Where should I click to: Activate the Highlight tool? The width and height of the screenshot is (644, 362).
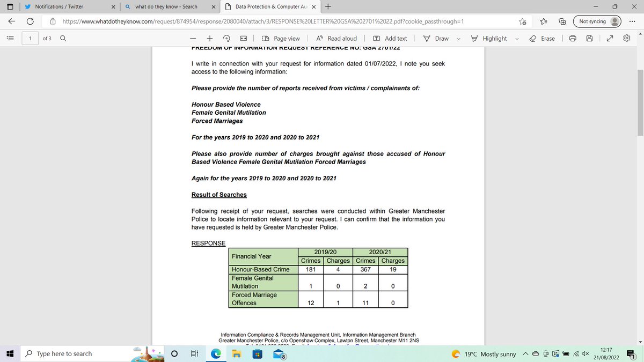pos(488,39)
